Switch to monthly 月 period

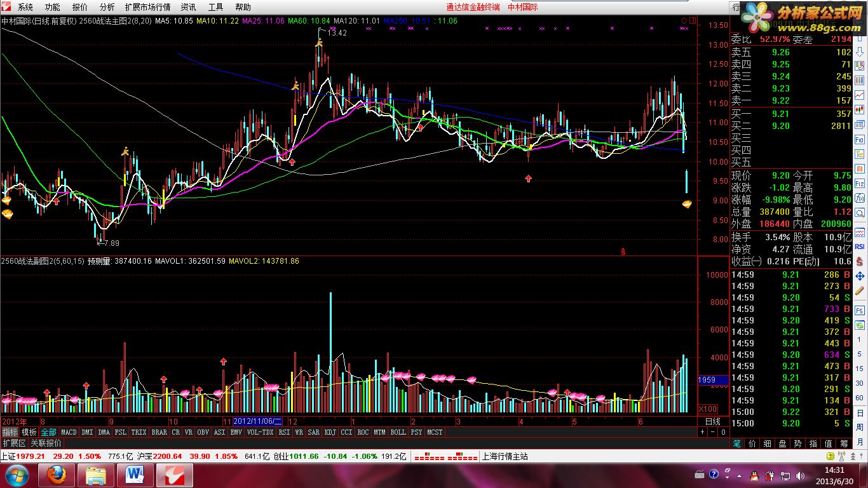[x=860, y=442]
